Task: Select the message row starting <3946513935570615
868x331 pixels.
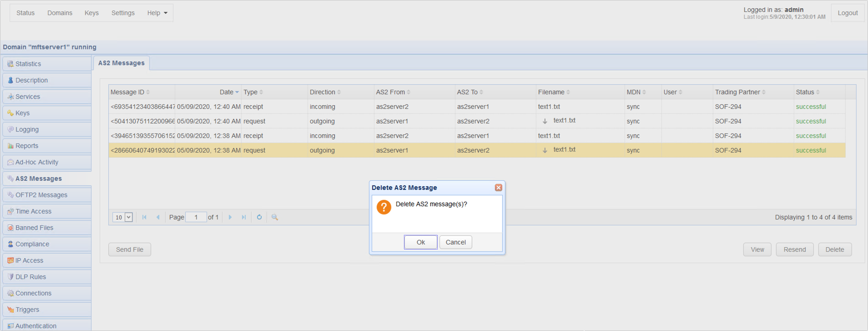Action: (477, 136)
